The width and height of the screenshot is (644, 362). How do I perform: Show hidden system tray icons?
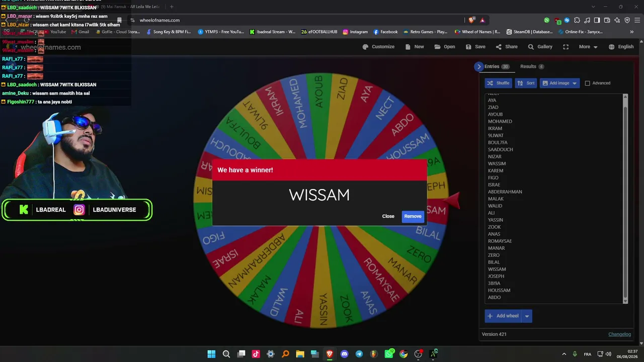(564, 354)
